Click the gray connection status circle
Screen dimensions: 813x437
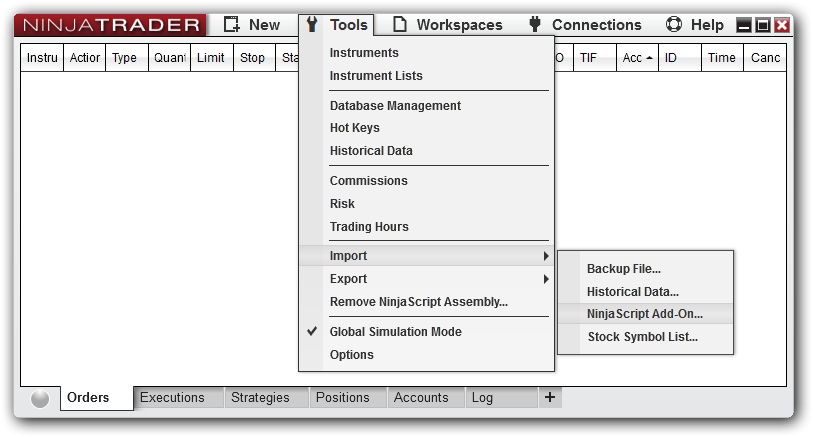(x=40, y=399)
